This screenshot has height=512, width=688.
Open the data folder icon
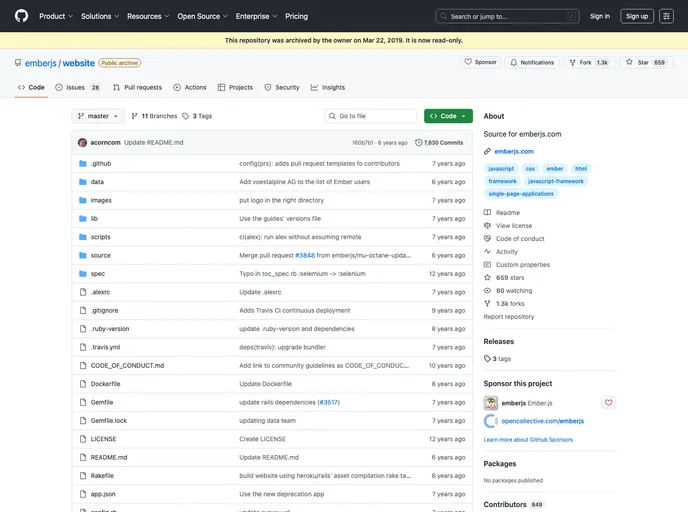82,182
